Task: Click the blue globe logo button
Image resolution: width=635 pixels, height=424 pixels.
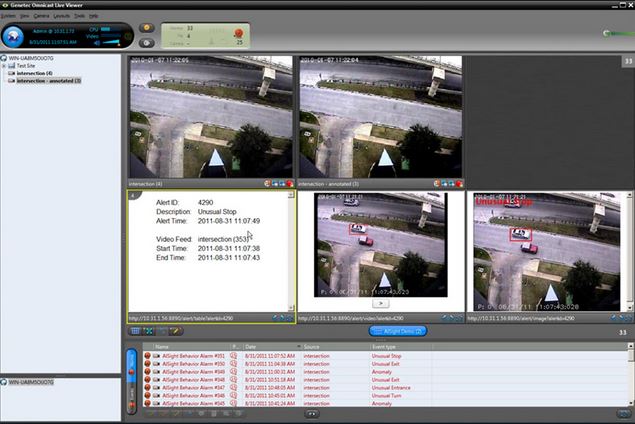Action: [x=17, y=36]
